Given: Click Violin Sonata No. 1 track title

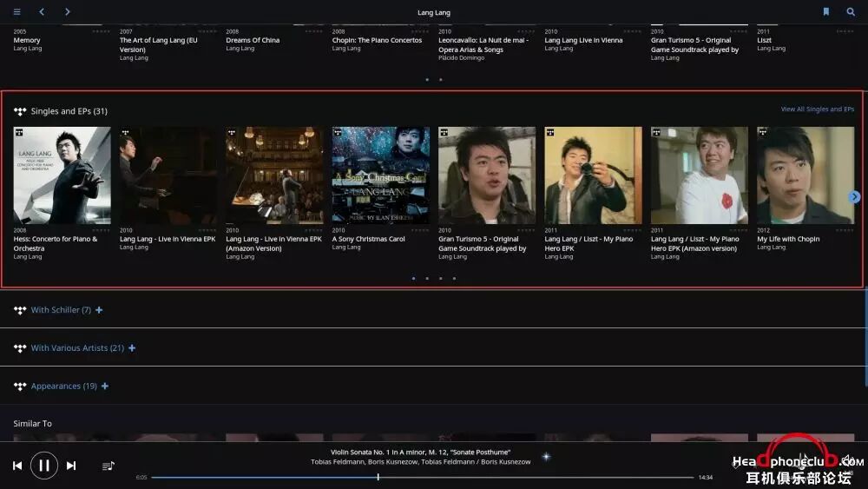Looking at the screenshot, I should pyautogui.click(x=421, y=452).
